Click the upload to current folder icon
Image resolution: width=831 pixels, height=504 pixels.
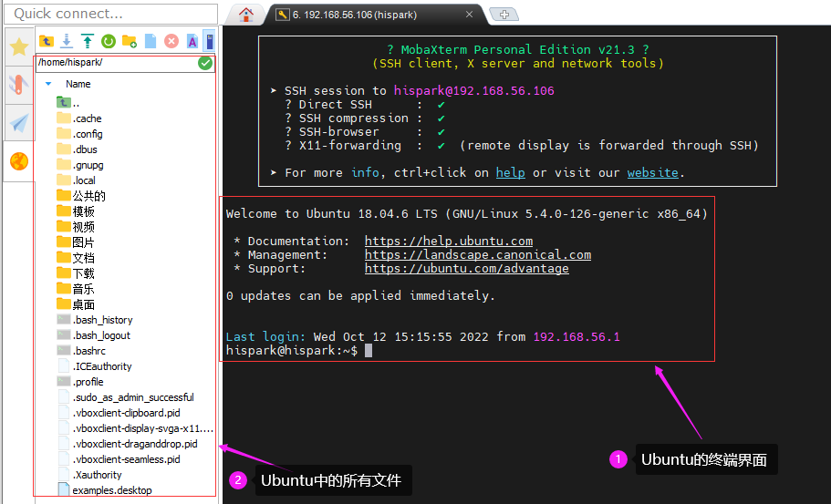tap(88, 41)
